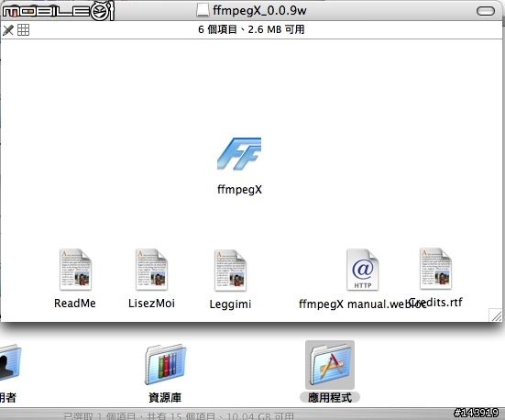Select the ReadMe document icon
Viewport: 505px width, 420px height.
[75, 270]
